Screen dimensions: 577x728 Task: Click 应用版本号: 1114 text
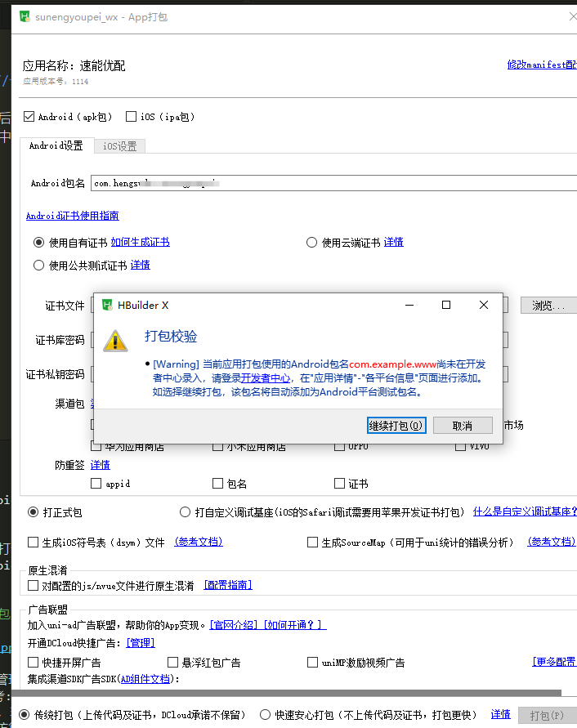[x=56, y=82]
